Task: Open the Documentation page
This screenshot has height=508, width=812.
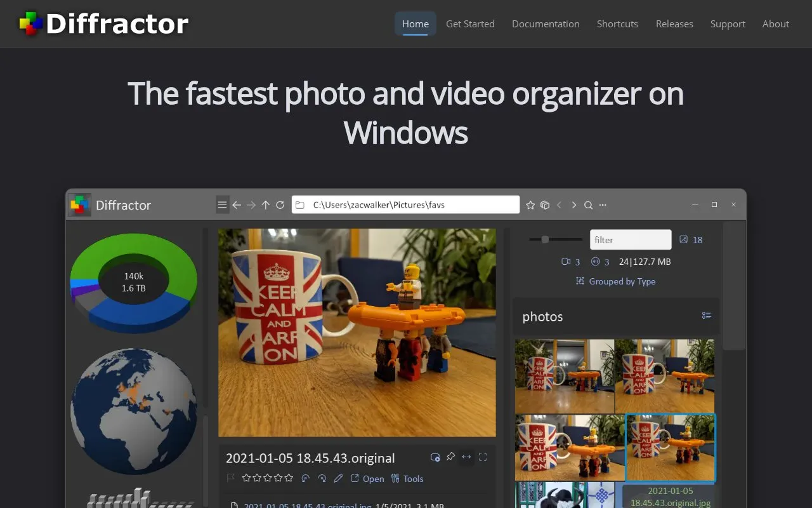Action: tap(546, 23)
